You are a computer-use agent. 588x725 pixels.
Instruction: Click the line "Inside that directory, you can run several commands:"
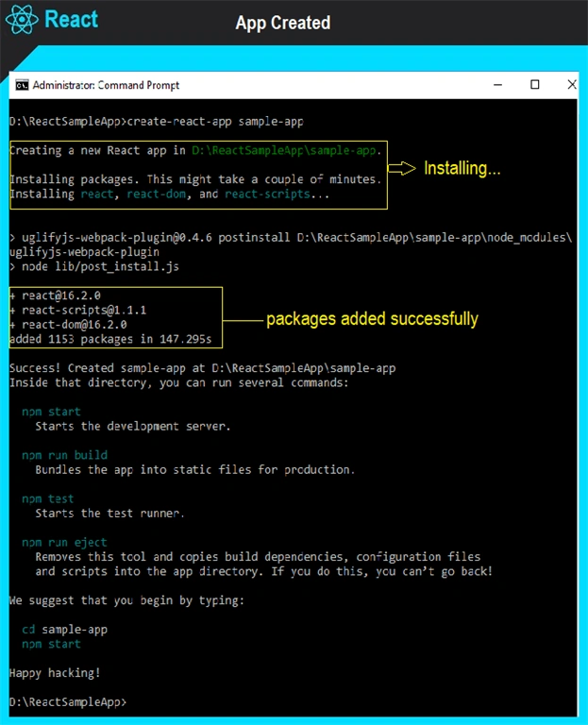point(179,383)
